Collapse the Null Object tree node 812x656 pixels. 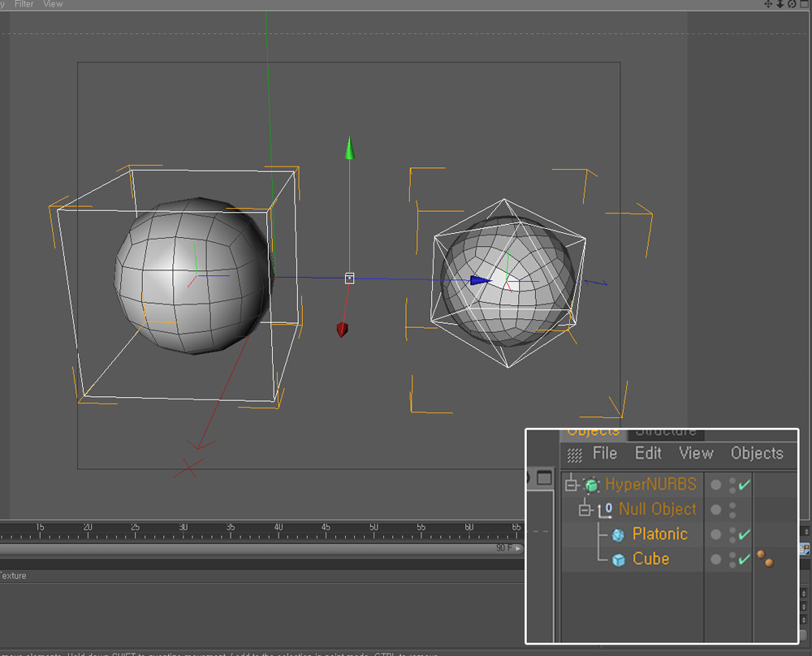click(585, 510)
